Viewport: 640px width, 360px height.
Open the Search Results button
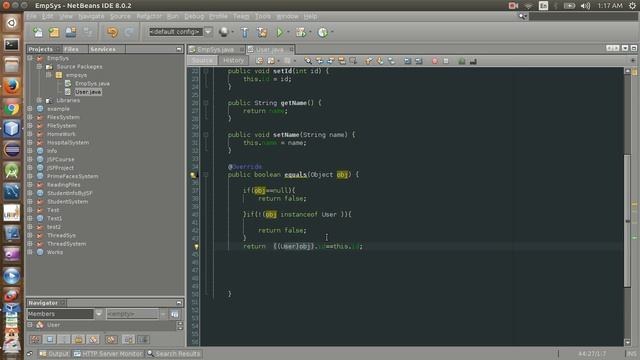[174, 354]
